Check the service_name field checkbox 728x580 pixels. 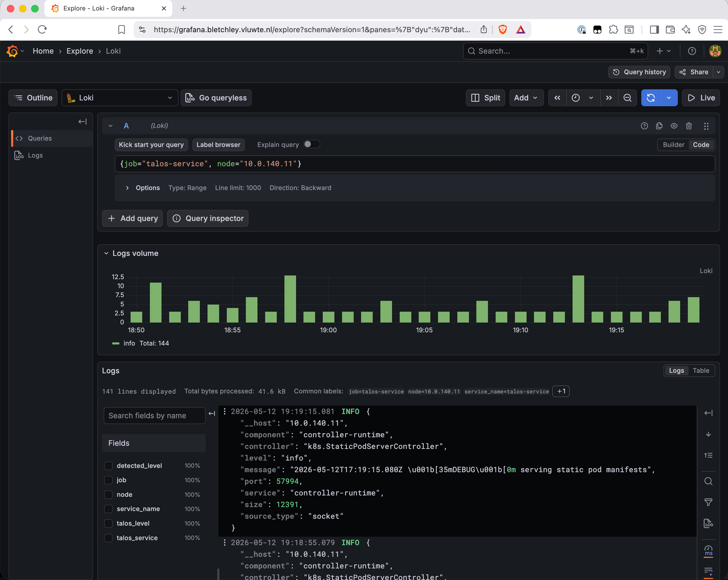click(x=108, y=509)
